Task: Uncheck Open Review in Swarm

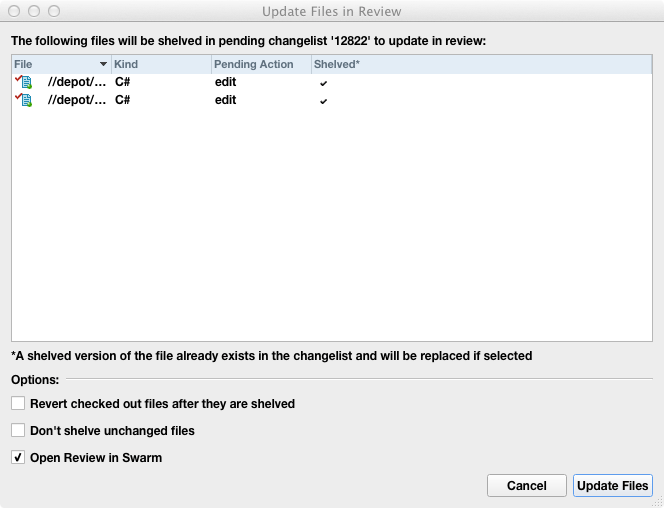Action: (18, 458)
